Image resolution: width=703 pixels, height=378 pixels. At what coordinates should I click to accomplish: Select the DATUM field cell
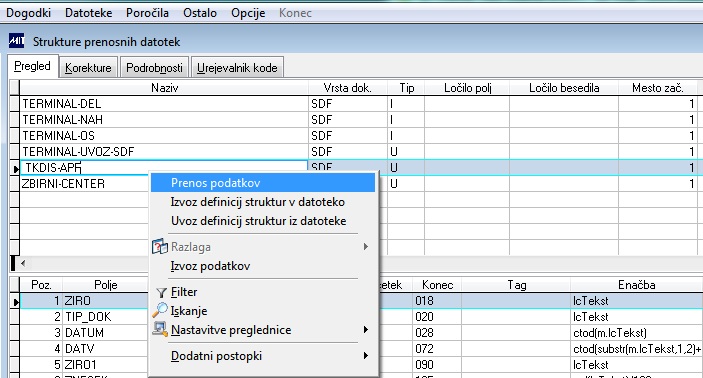tap(106, 333)
